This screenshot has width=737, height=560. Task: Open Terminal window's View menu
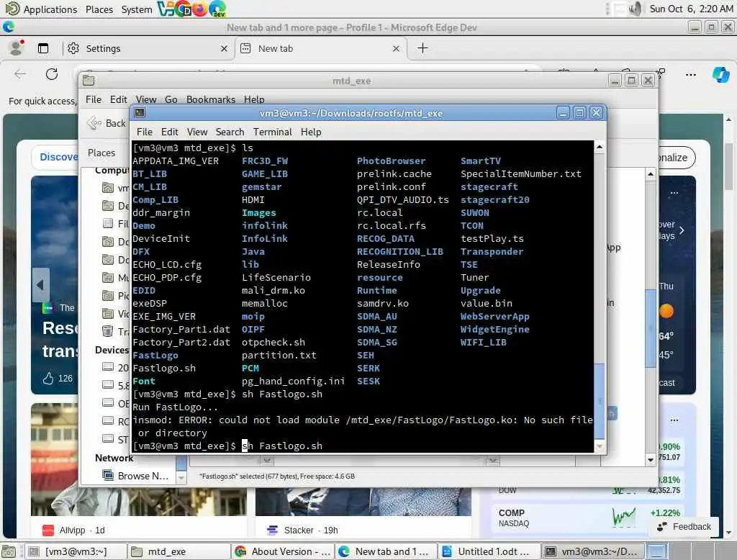[x=197, y=132]
